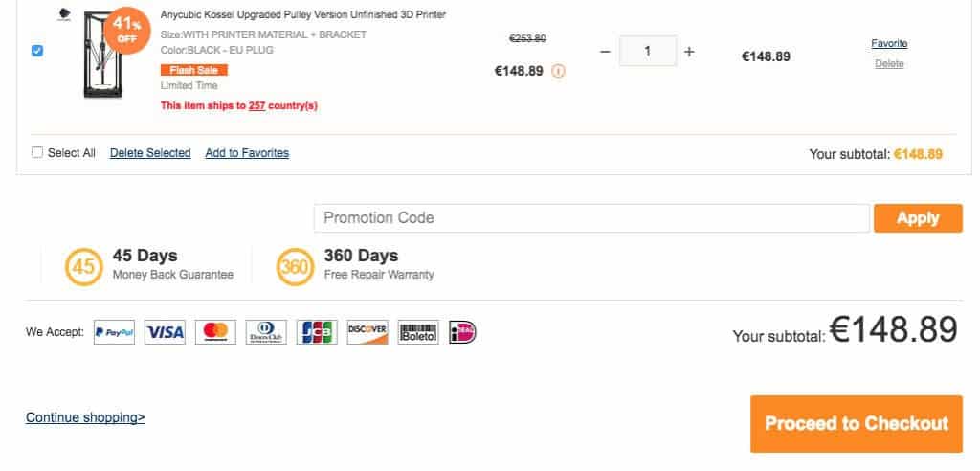Click the PayPal payment icon
980x471 pixels.
115,332
